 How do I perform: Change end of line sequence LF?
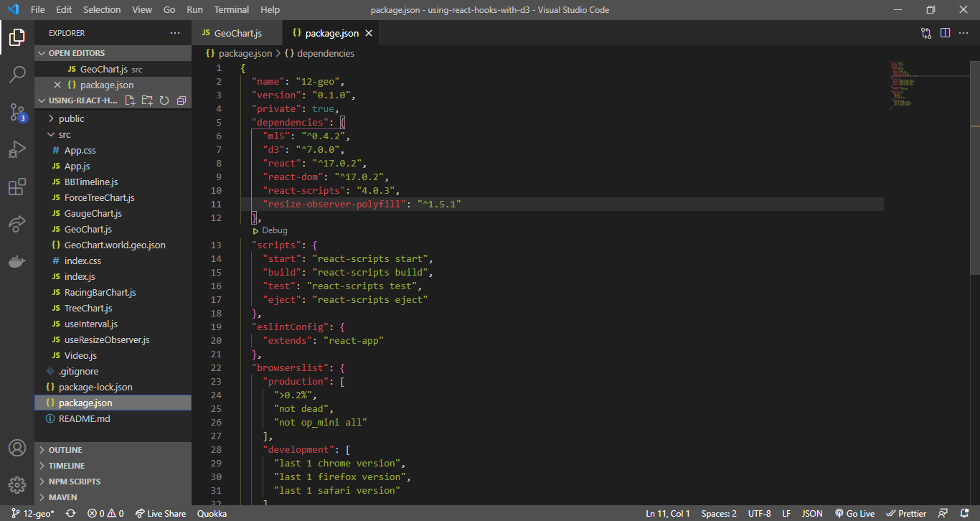pyautogui.click(x=786, y=513)
